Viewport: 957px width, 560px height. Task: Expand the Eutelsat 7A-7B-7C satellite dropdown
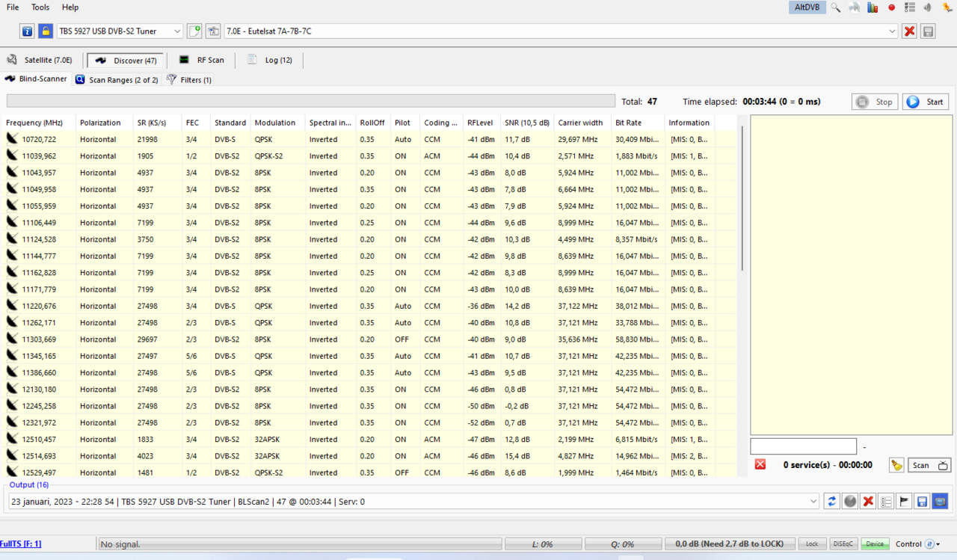click(x=892, y=31)
